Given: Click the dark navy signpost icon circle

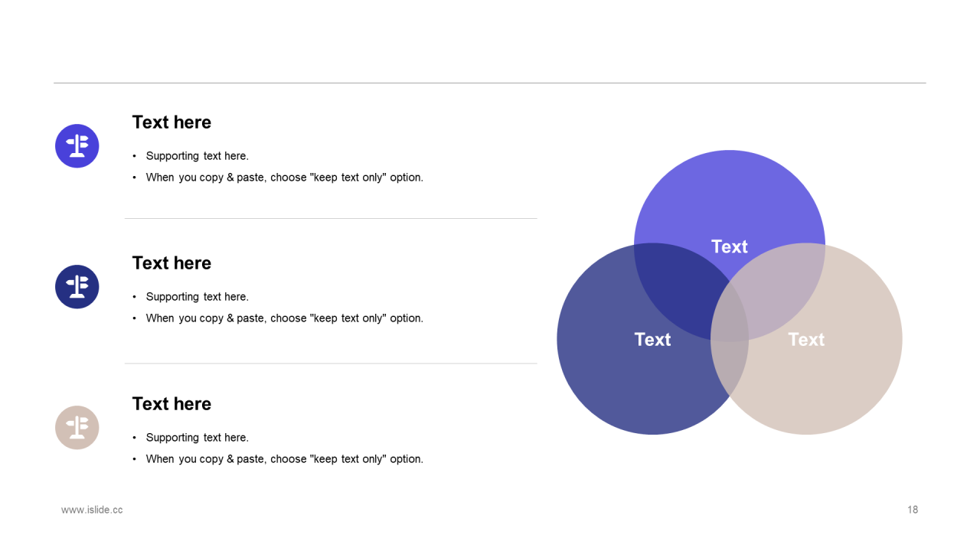Looking at the screenshot, I should point(77,287).
